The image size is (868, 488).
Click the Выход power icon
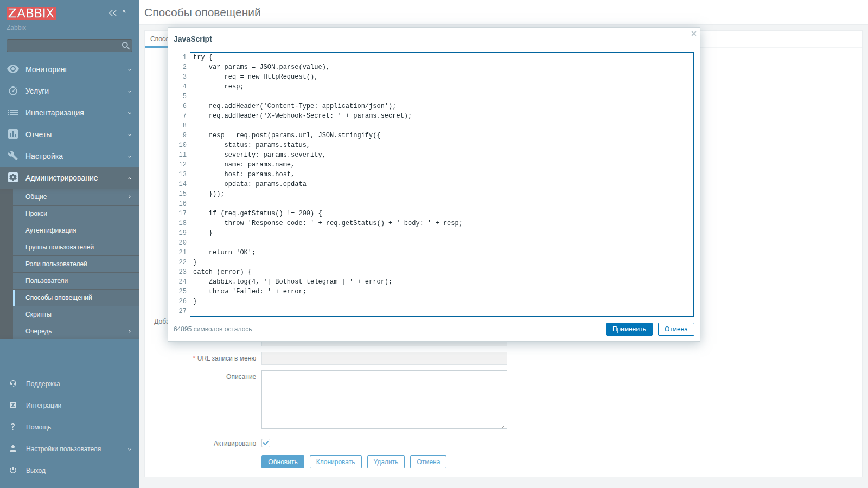13,470
